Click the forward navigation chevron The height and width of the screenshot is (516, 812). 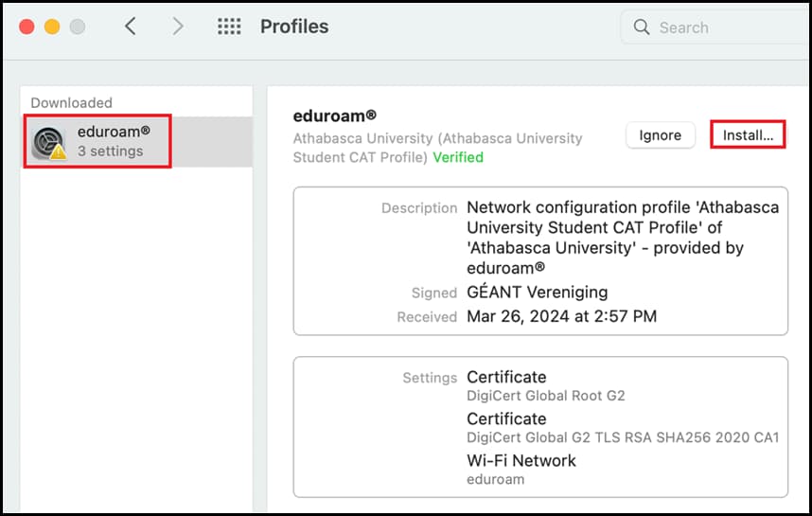(x=178, y=26)
